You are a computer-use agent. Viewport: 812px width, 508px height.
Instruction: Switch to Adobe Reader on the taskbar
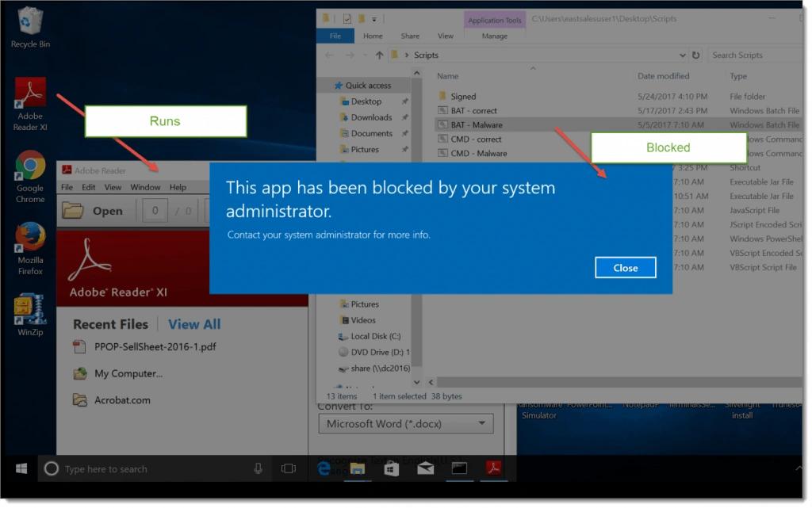(493, 468)
